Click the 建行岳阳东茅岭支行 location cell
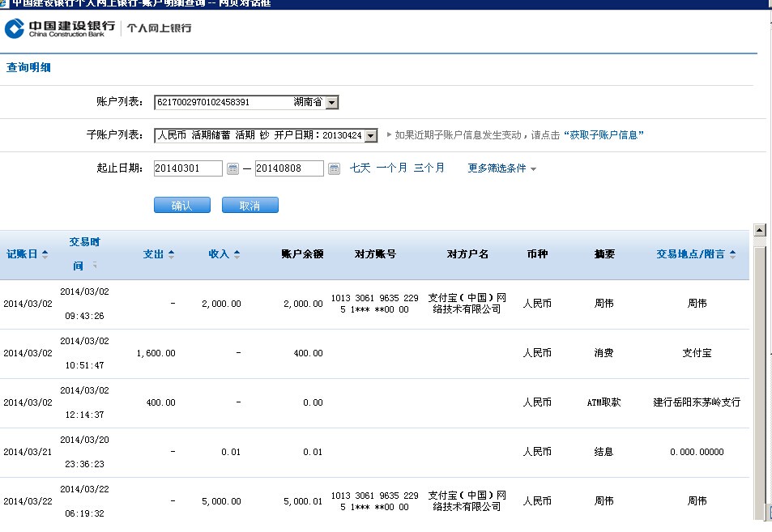The width and height of the screenshot is (772, 532). [697, 402]
